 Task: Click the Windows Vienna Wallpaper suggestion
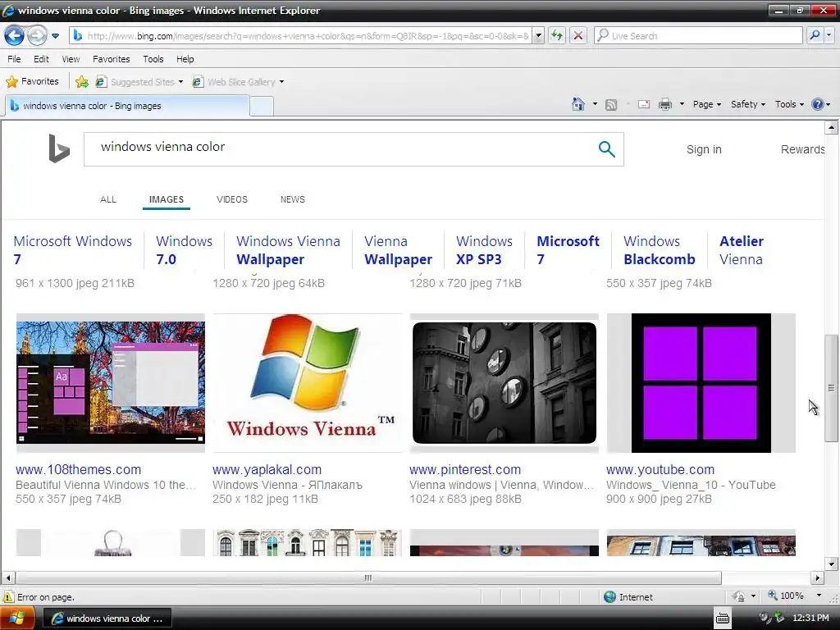(288, 250)
